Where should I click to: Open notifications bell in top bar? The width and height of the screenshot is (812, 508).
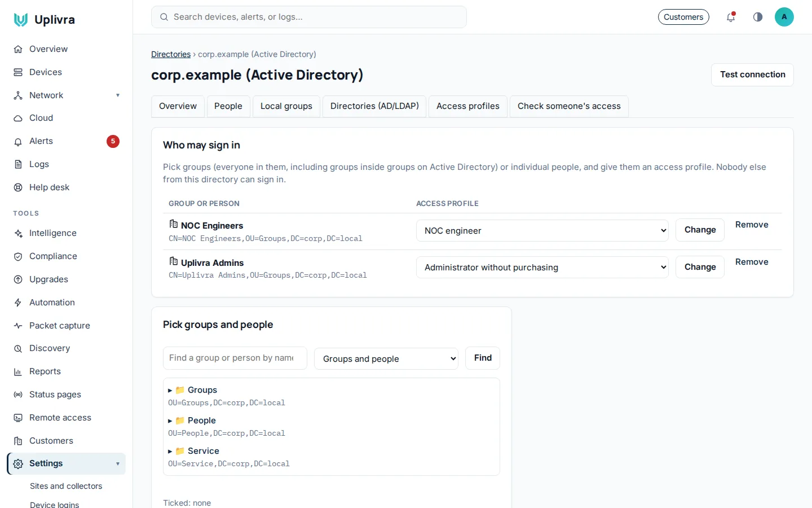click(x=731, y=17)
